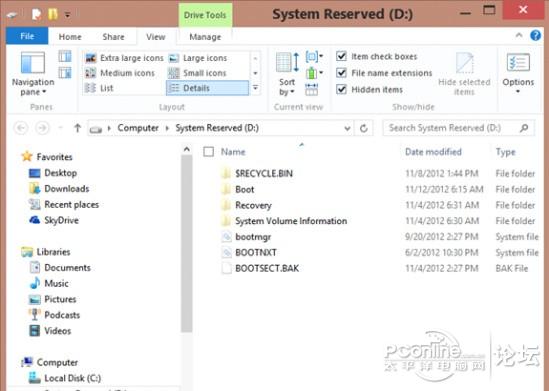The height and width of the screenshot is (391, 549).
Task: Click the SkyDrive cloud icon in Favorites
Action: coord(34,220)
